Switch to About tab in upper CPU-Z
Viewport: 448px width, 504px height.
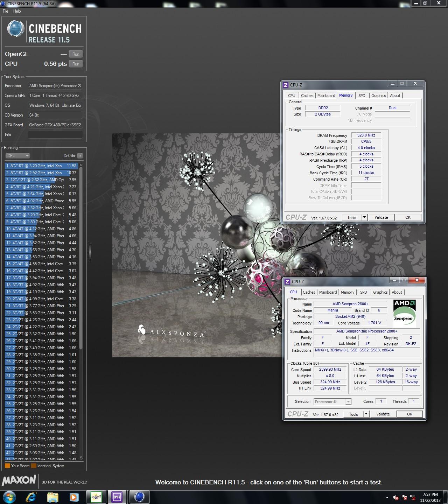point(395,96)
